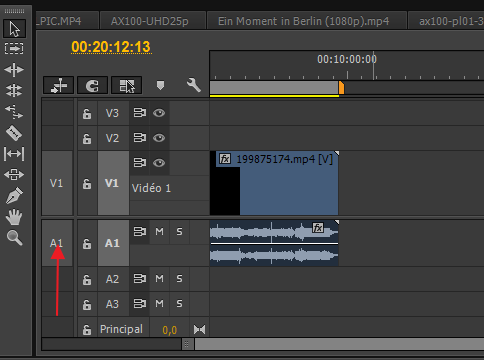Toggle V1 track targeting

point(112,183)
